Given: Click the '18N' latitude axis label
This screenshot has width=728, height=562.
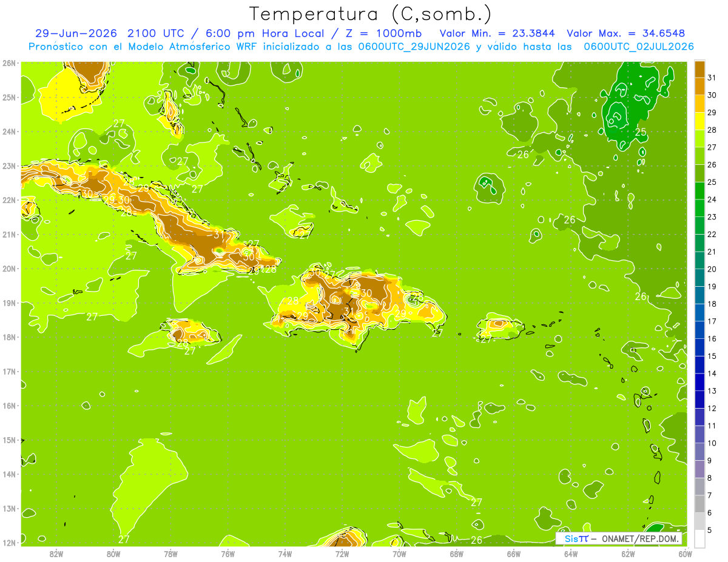Looking at the screenshot, I should point(9,337).
